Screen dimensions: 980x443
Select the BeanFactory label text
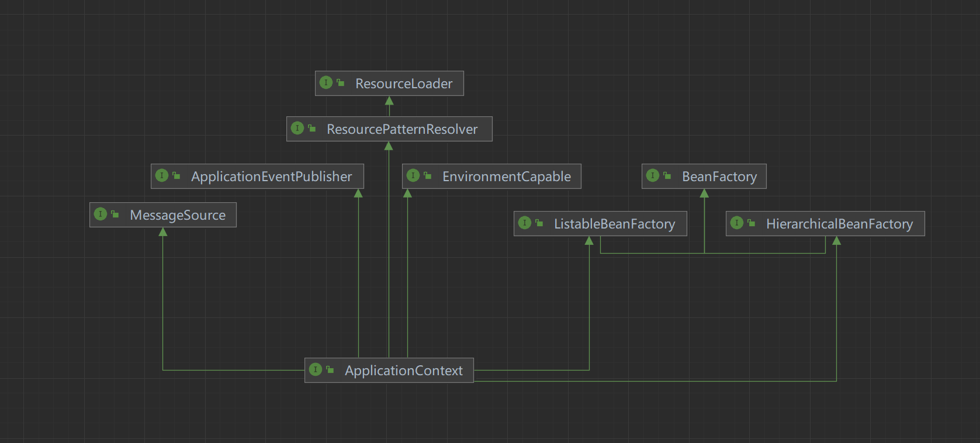point(719,176)
